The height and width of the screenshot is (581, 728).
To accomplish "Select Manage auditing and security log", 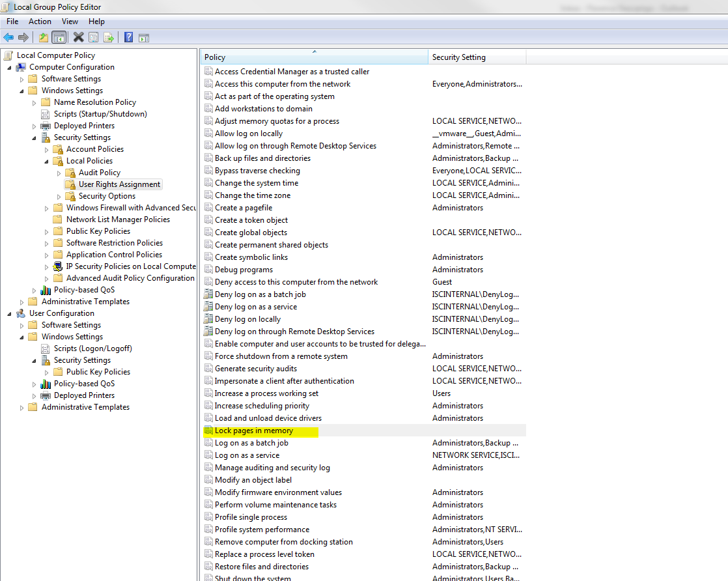I will [273, 468].
